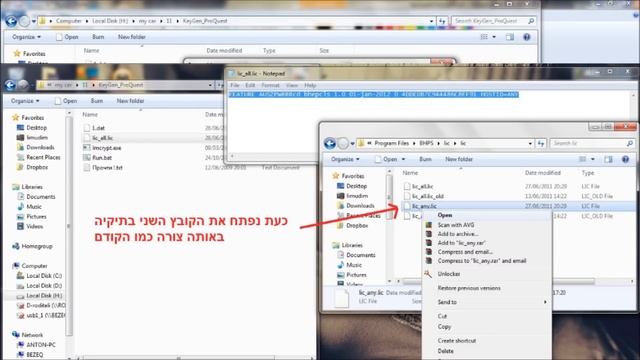Select lic_all.lic in KeyGen folder window

click(102, 138)
